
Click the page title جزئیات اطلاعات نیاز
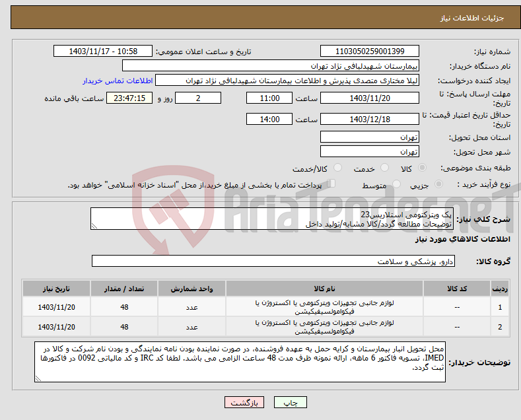[472, 18]
